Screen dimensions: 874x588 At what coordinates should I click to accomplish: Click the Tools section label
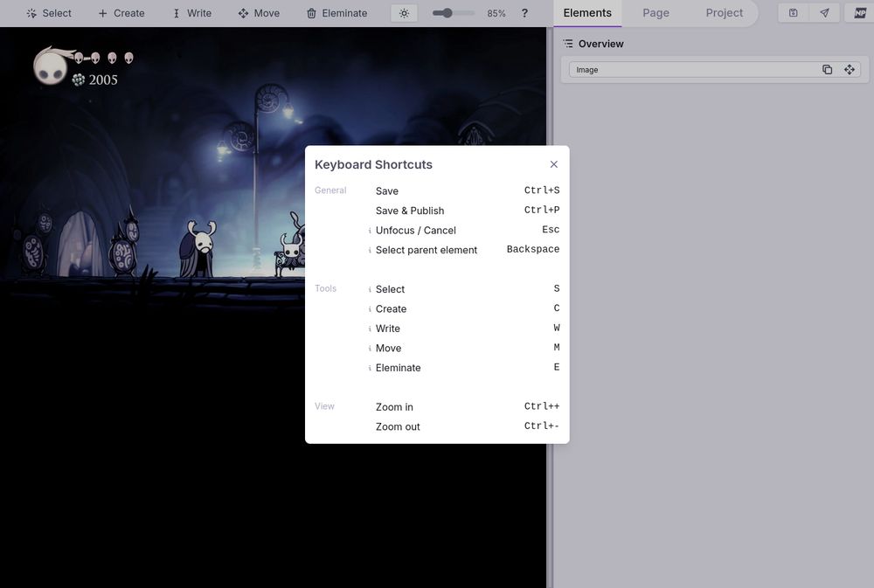click(325, 288)
